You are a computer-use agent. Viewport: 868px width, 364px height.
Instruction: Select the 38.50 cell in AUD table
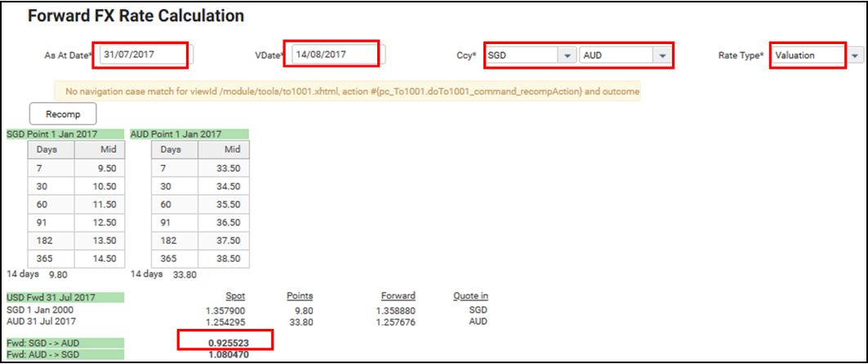[224, 260]
